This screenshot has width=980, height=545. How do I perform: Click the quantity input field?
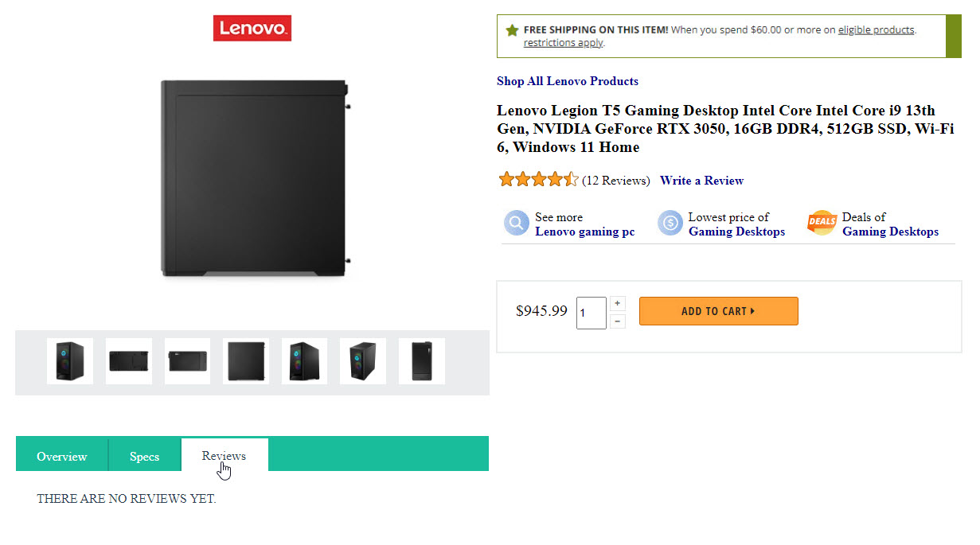[x=591, y=313]
